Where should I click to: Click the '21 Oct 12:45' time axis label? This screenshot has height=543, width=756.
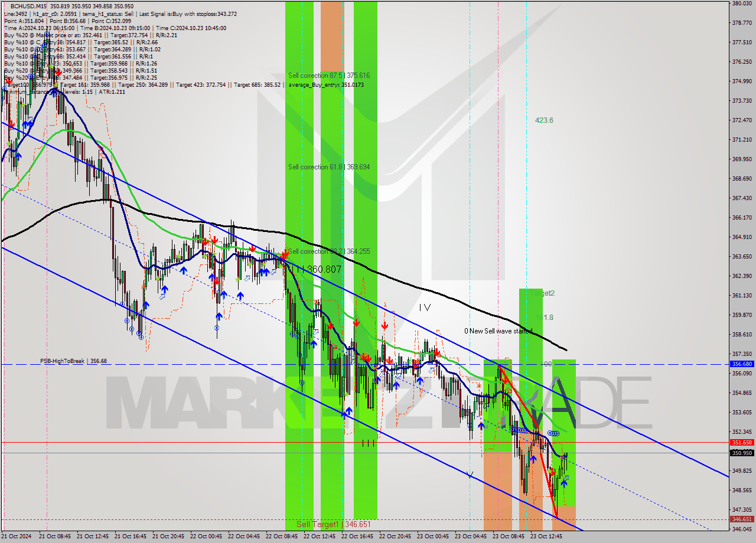coord(93,537)
